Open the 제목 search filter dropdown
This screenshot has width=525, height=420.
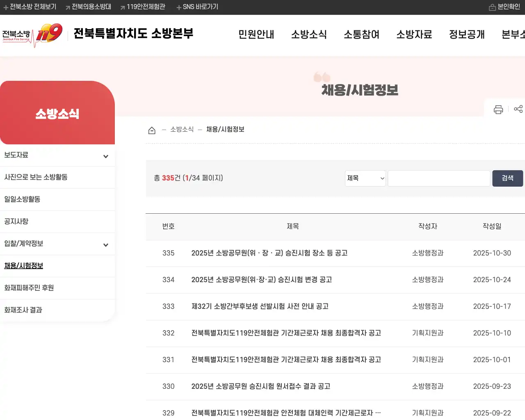[365, 178]
